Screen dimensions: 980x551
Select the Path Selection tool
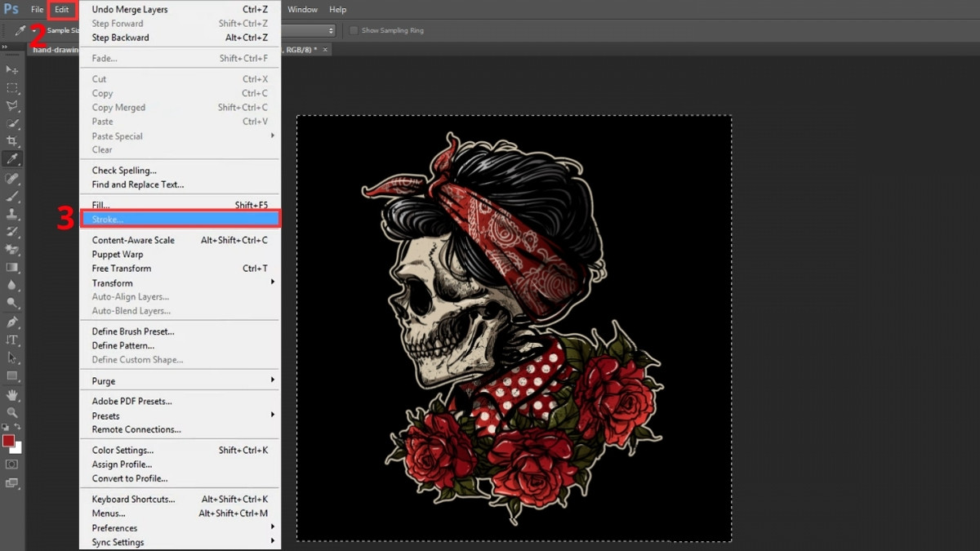[12, 358]
